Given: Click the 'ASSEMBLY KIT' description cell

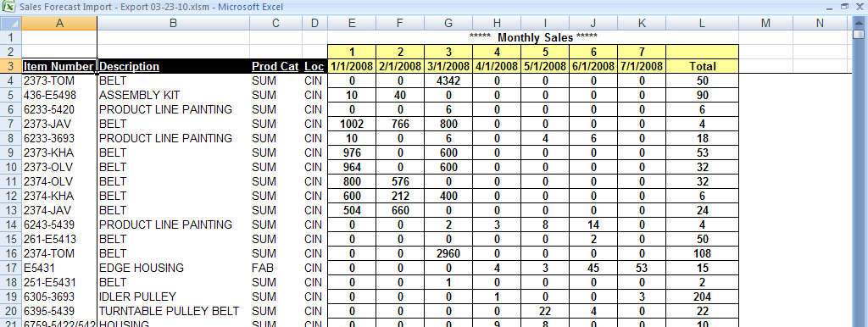Looking at the screenshot, I should coord(173,95).
